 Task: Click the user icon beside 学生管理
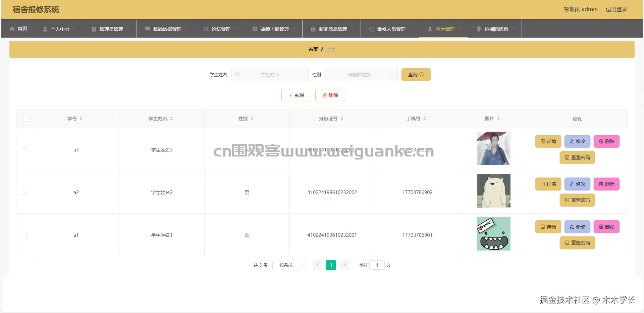[x=430, y=29]
